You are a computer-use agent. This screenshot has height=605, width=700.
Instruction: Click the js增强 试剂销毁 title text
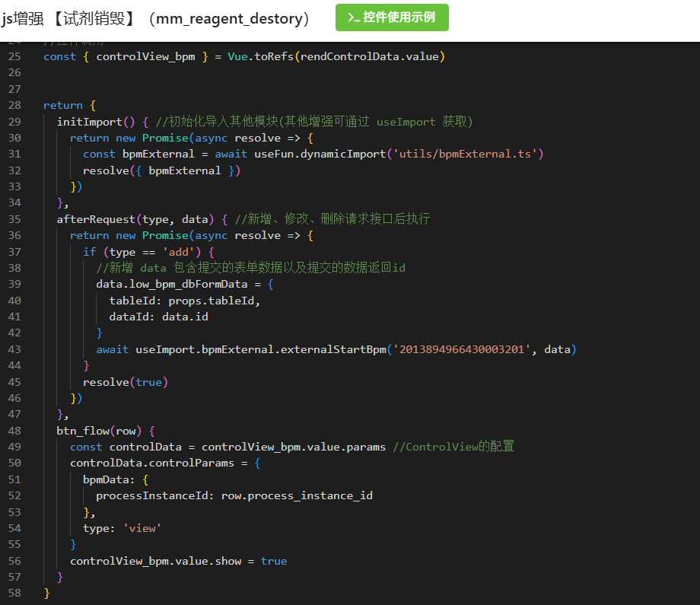coord(156,19)
